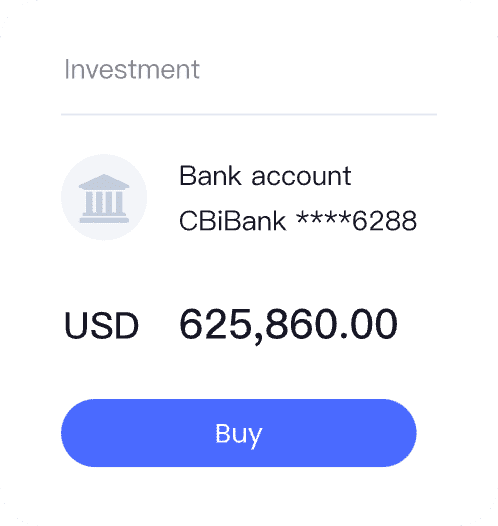The width and height of the screenshot is (498, 526).
Task: Click the divider line under Investment
Action: click(249, 114)
